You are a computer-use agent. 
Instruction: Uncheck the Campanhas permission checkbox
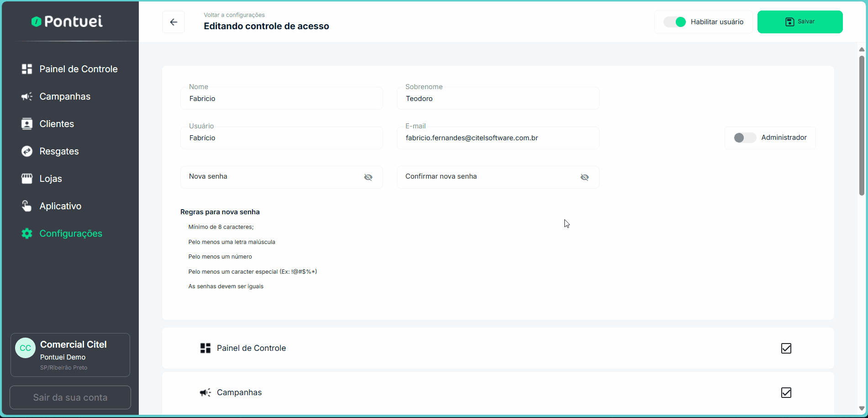point(786,392)
